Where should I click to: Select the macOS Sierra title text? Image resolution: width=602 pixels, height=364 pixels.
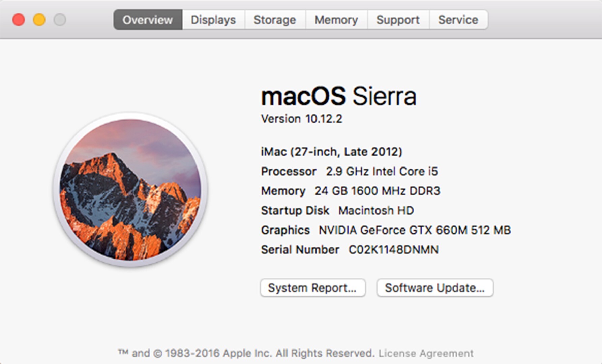[x=339, y=97]
